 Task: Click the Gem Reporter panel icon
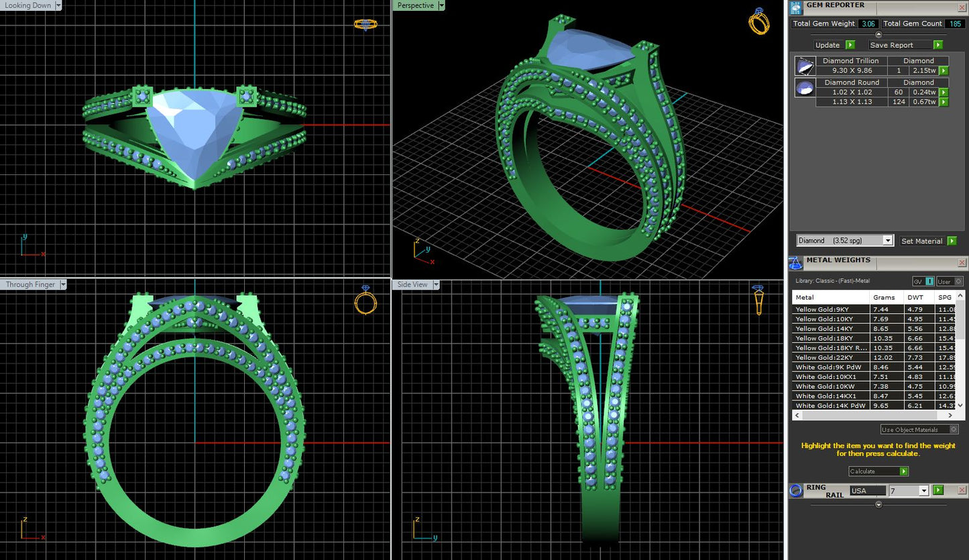(796, 7)
